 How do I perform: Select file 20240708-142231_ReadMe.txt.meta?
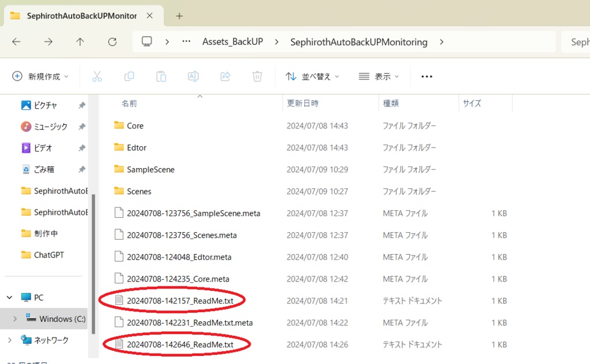coord(190,323)
